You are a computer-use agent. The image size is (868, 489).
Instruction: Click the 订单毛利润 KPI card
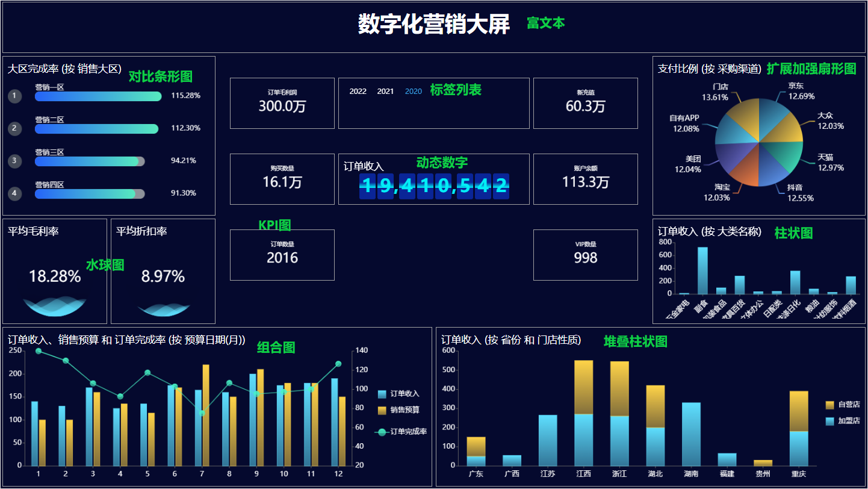coord(282,103)
